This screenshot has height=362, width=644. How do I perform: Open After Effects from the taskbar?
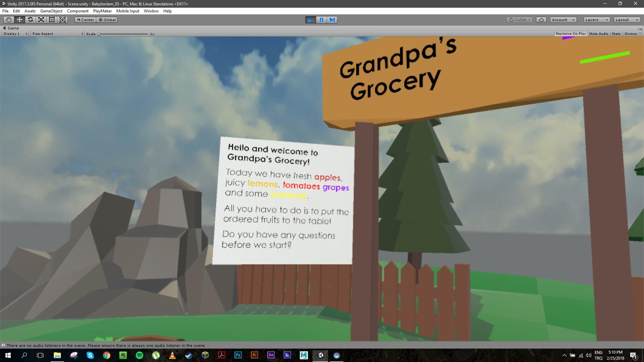tap(271, 355)
